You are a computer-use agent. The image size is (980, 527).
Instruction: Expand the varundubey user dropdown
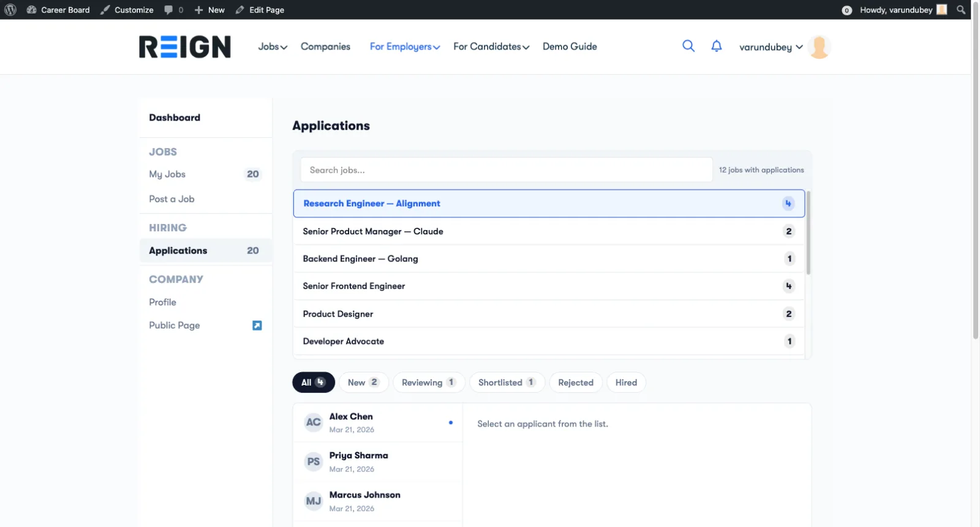[771, 47]
